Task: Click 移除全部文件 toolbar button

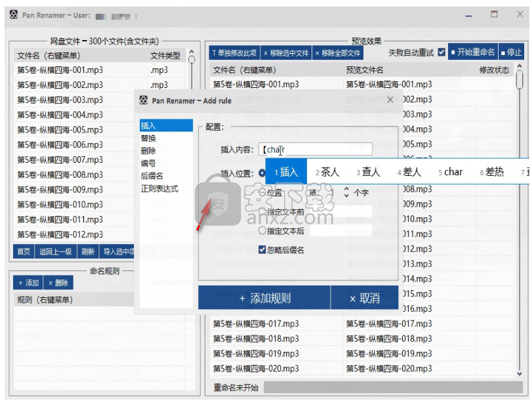Action: tap(338, 53)
